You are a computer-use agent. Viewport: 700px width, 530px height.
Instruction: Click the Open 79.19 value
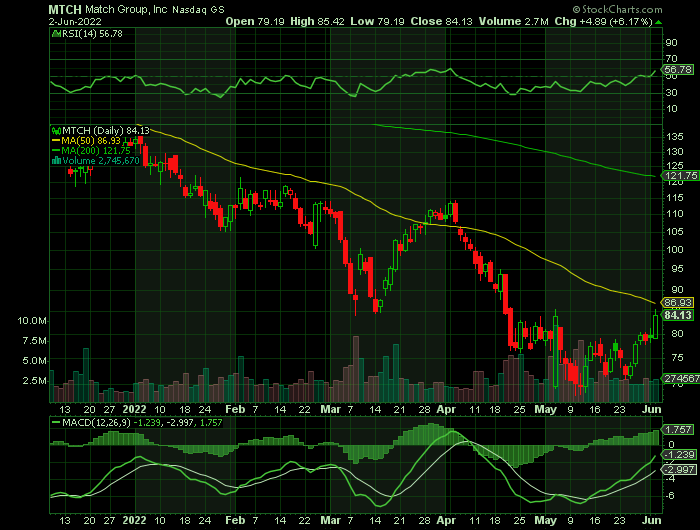255,21
